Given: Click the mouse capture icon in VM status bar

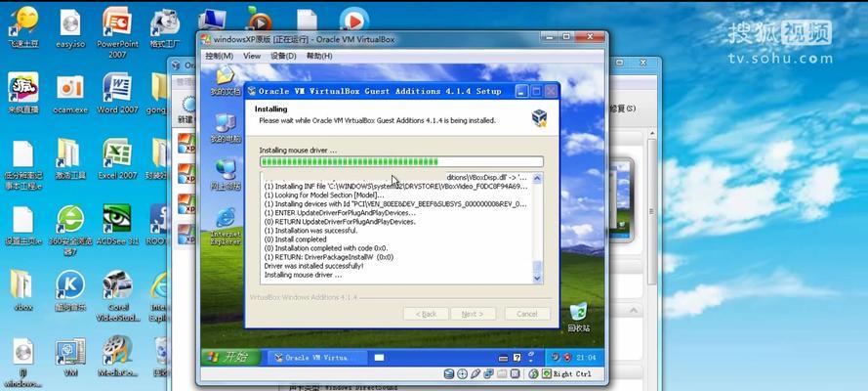Looking at the screenshot, I should [x=533, y=373].
